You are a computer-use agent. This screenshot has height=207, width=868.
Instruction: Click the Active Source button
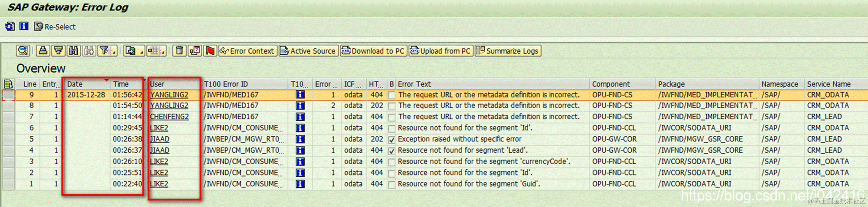point(308,51)
